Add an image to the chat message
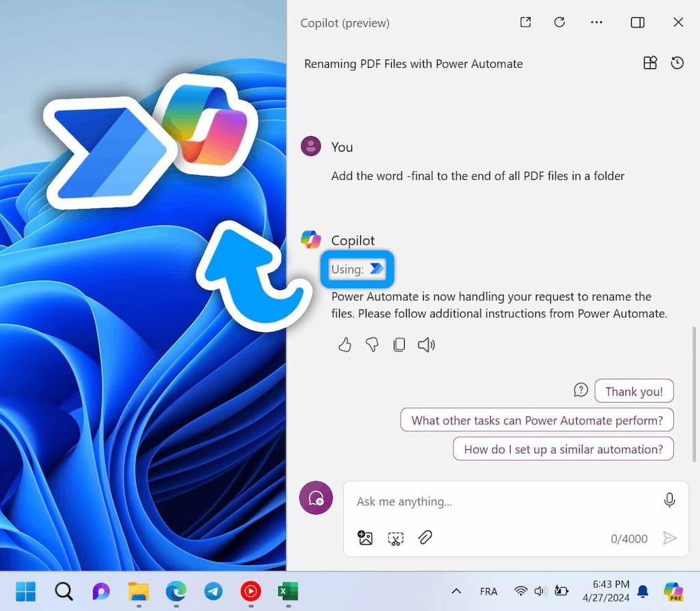 pos(365,538)
